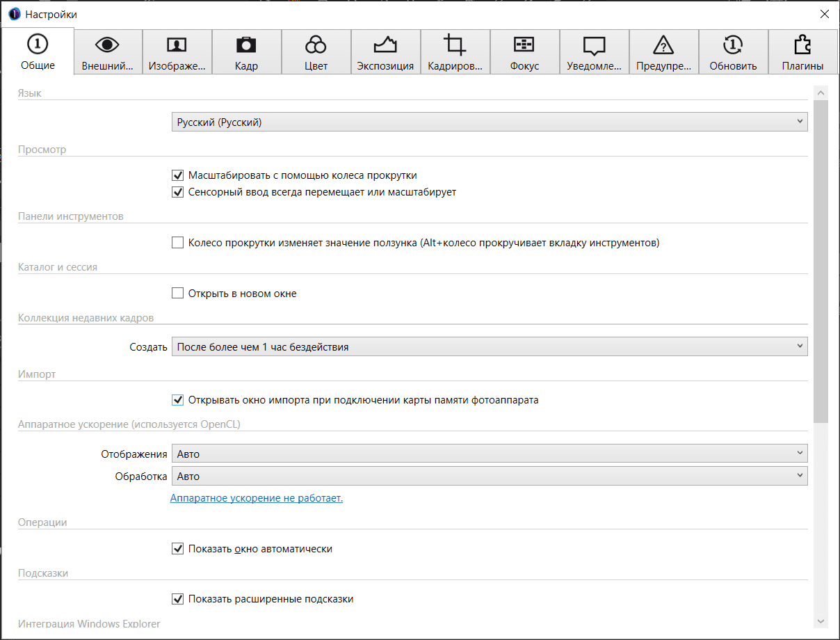Disable zooming with the scroll wheel checkbox
Screen dimensions: 840x640
[177, 175]
